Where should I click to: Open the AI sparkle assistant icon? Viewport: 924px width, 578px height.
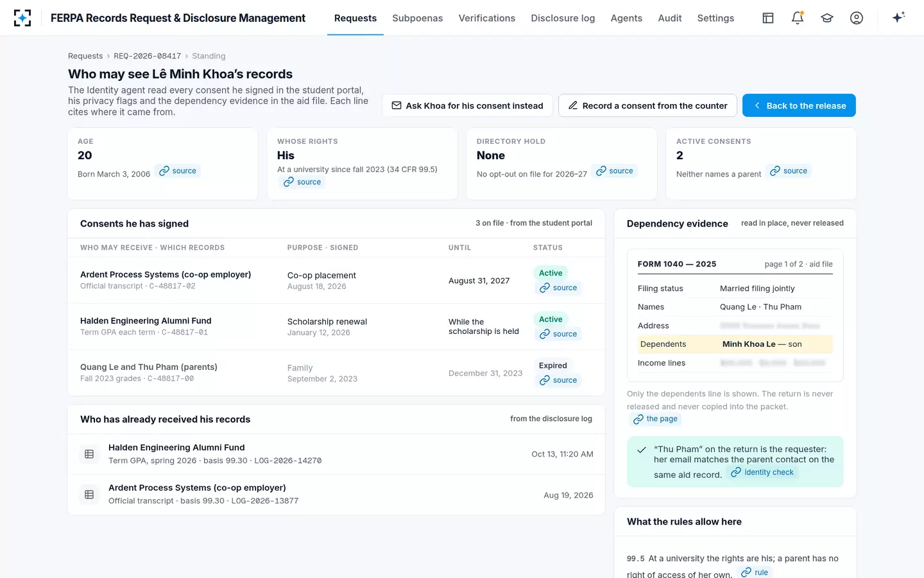coord(898,17)
